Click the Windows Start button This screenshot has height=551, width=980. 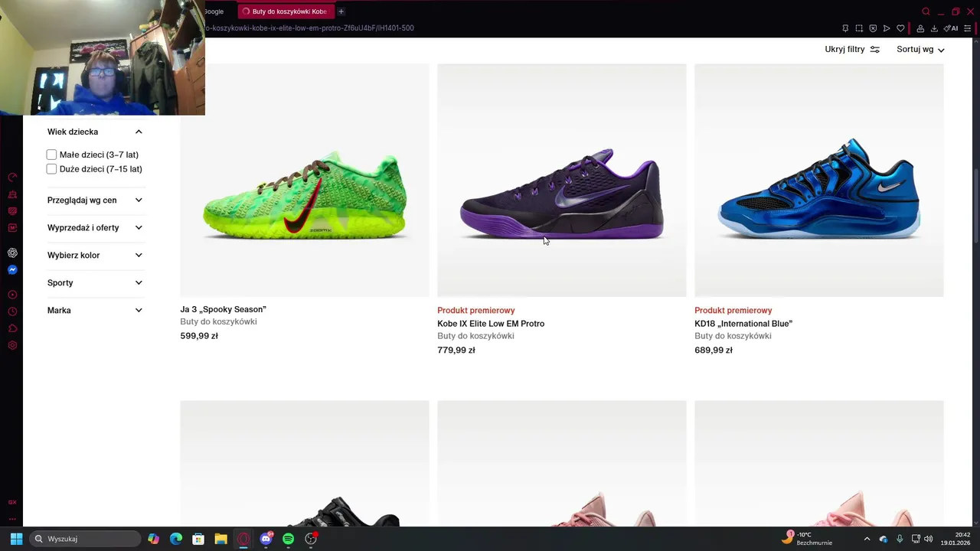(x=16, y=539)
